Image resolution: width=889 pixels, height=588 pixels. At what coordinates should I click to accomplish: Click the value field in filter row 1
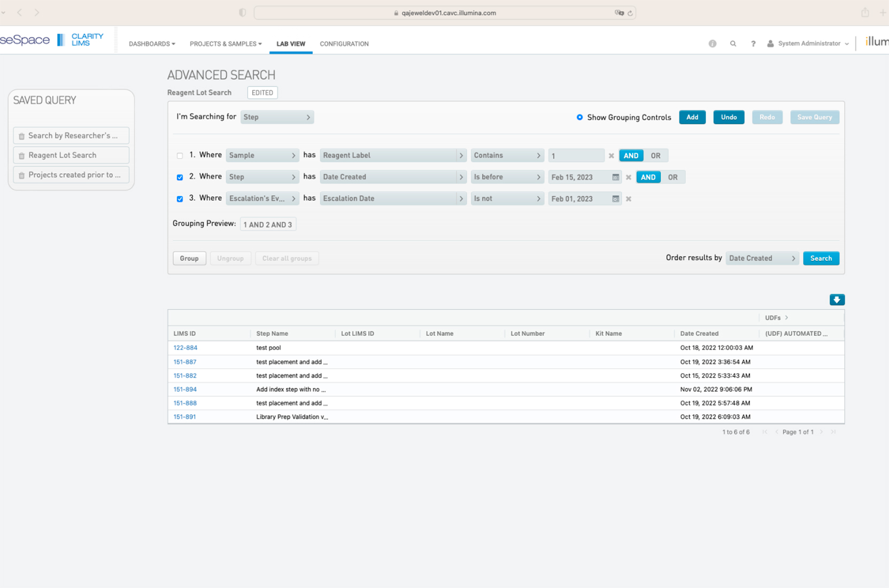575,156
